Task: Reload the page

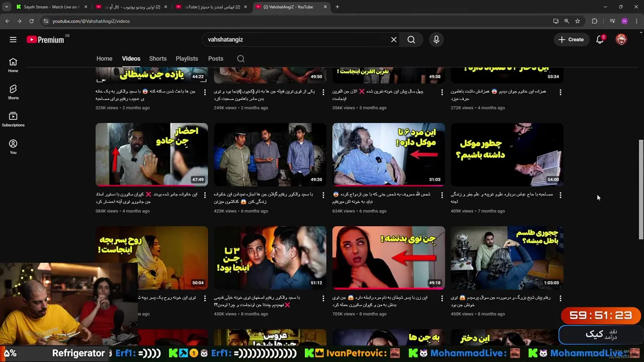Action: coord(31,21)
